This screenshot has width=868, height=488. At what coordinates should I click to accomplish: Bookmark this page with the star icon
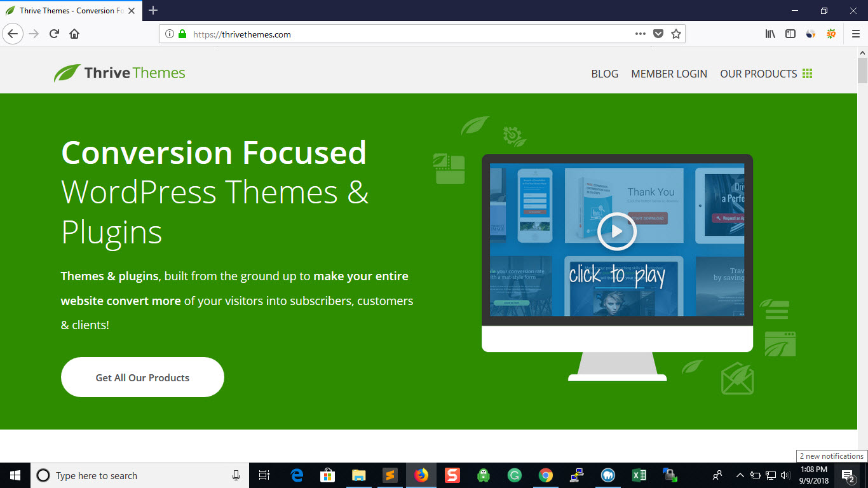[x=676, y=34]
